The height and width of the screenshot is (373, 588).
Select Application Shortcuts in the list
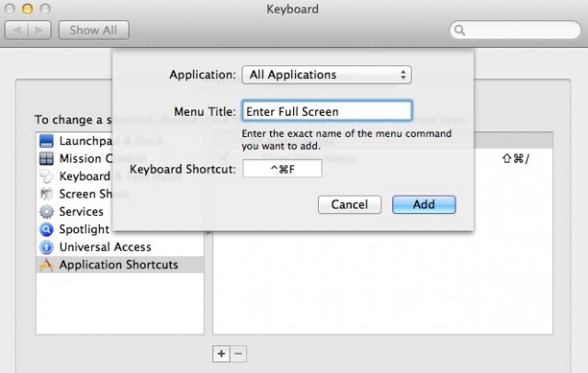pyautogui.click(x=119, y=265)
